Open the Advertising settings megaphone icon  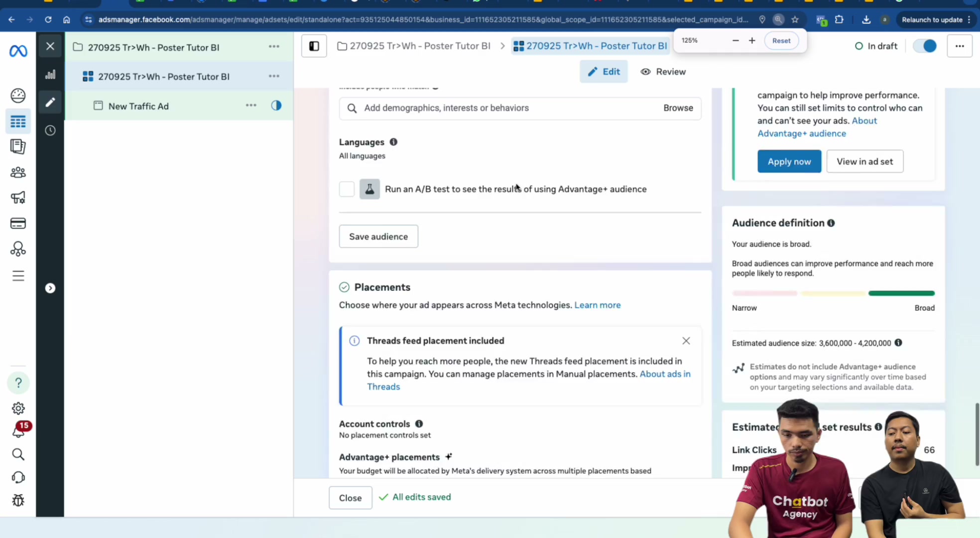point(18,198)
